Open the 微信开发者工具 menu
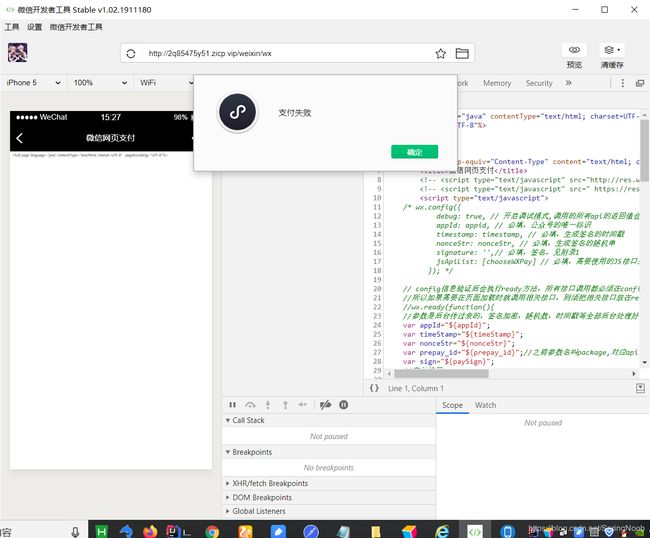The image size is (650, 538). pyautogui.click(x=76, y=27)
